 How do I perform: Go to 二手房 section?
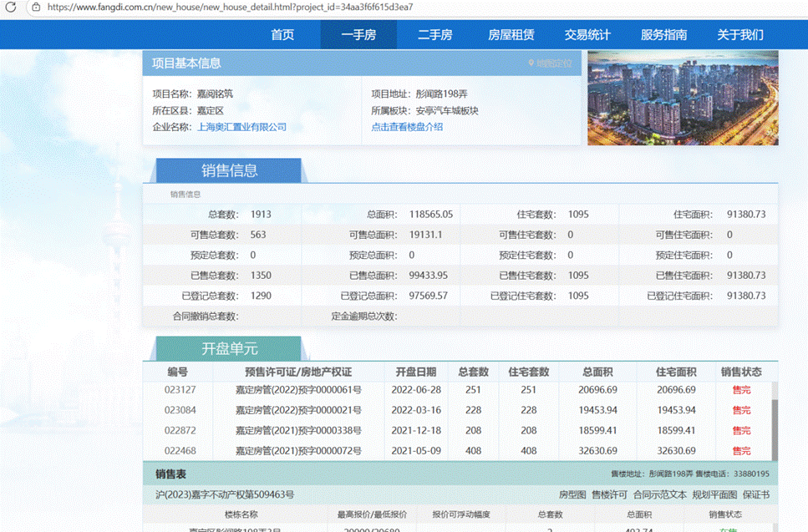434,34
